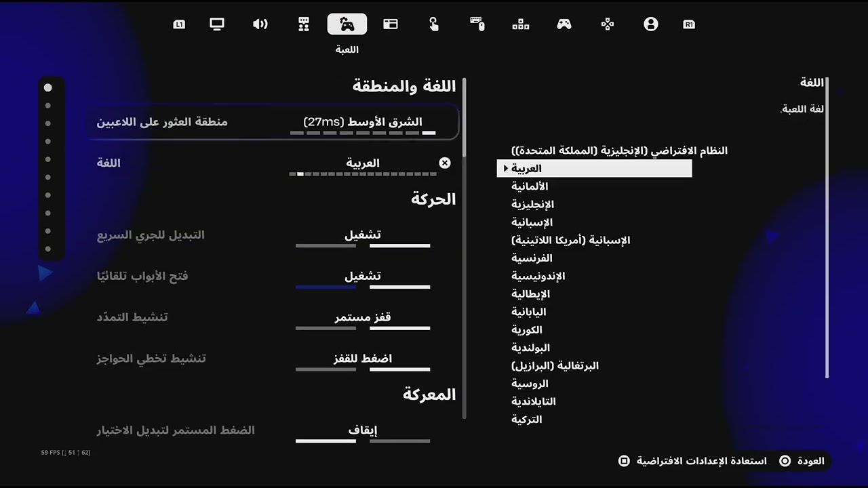The height and width of the screenshot is (488, 868).
Task: Open the Audio settings speaker tab
Action: coord(260,24)
